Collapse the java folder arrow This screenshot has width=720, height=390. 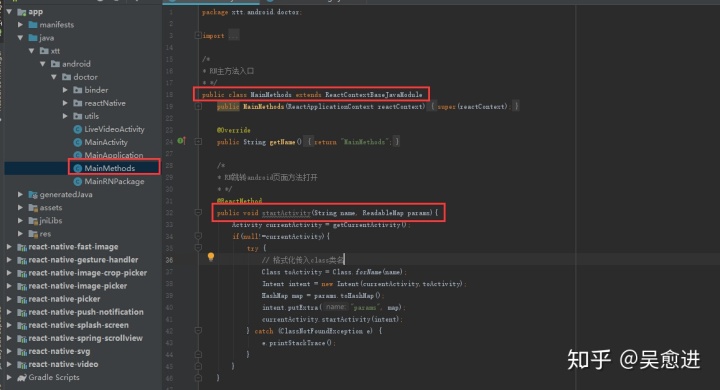point(20,38)
